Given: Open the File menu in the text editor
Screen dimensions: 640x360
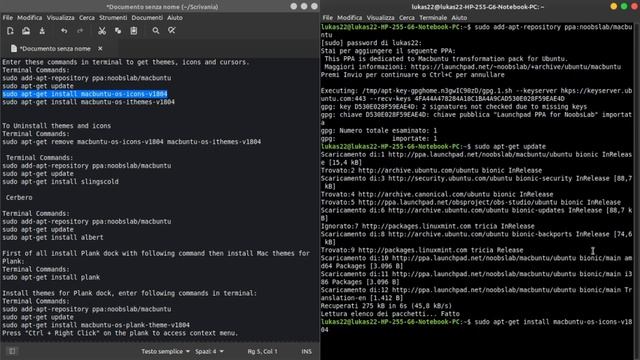Looking at the screenshot, I should (8, 18).
